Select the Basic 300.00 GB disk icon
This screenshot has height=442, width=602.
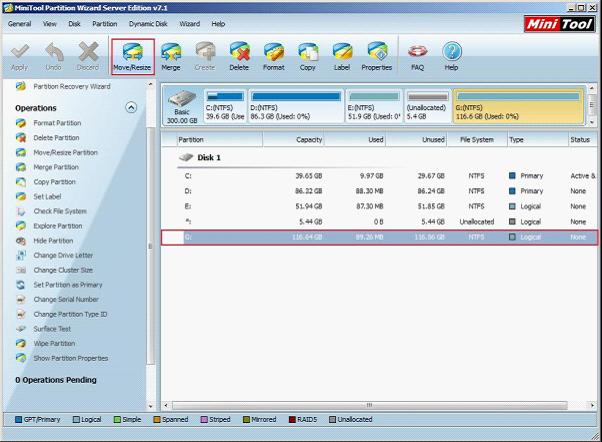click(x=182, y=106)
